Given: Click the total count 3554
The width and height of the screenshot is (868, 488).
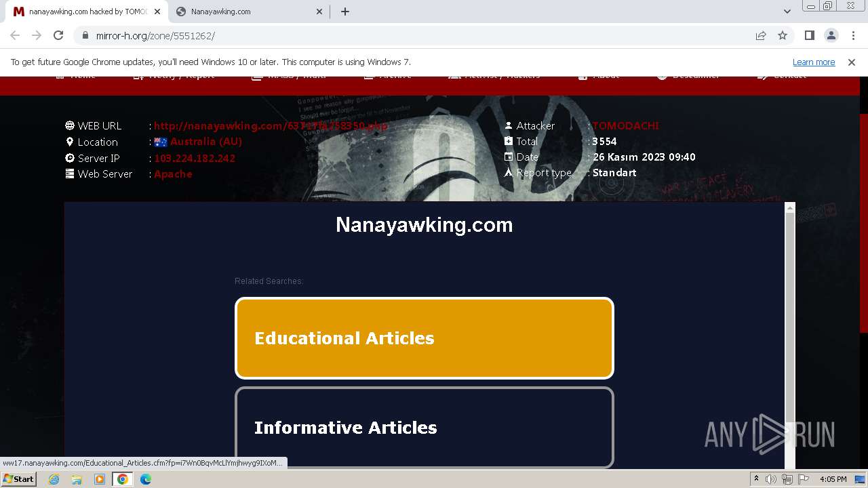Looking at the screenshot, I should tap(604, 142).
